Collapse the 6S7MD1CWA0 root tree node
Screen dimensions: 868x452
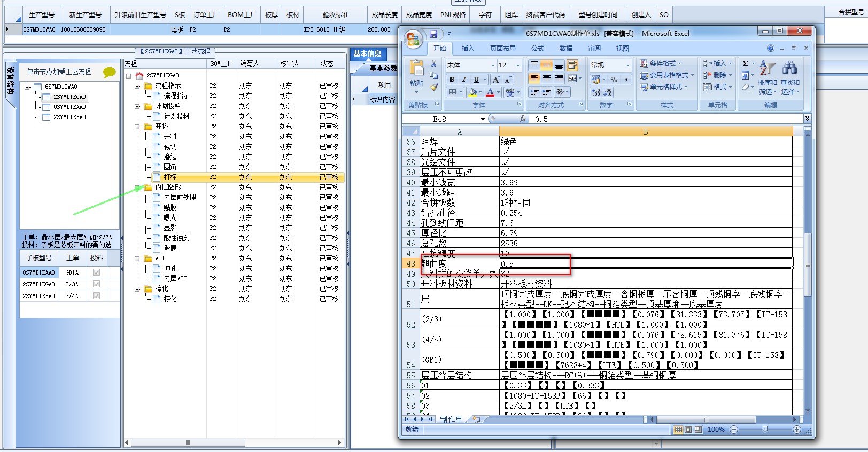click(27, 87)
